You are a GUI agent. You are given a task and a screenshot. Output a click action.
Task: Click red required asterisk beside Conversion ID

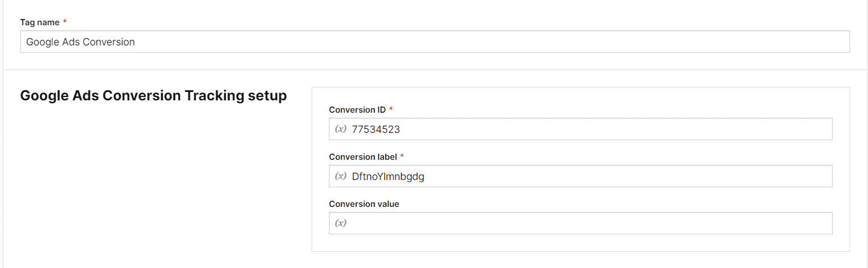point(391,109)
